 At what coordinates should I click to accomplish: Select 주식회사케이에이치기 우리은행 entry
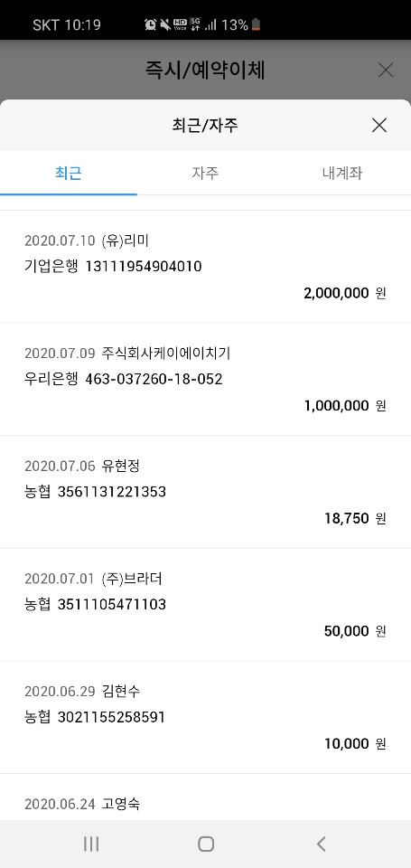(x=205, y=379)
